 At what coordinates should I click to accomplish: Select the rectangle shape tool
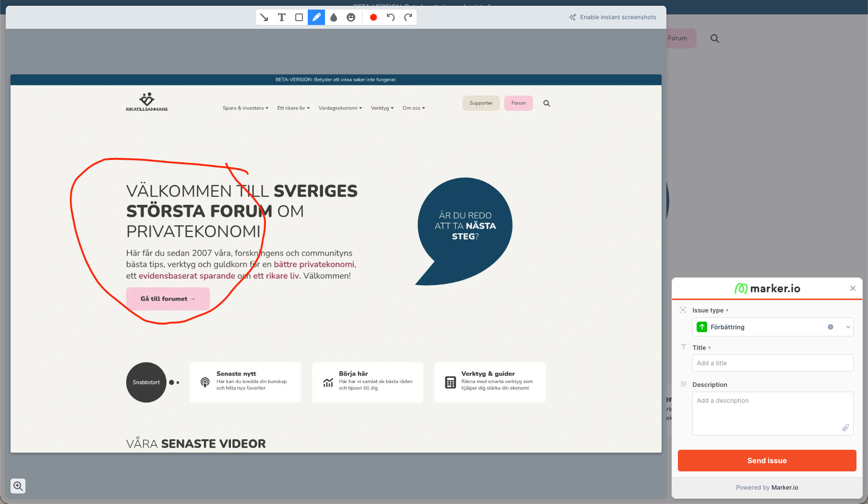point(299,17)
